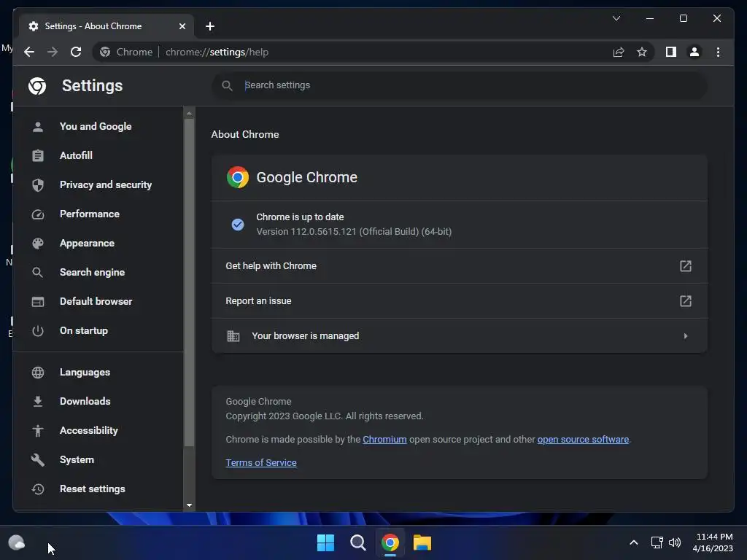The width and height of the screenshot is (747, 560).
Task: Share this page via share icon
Action: pos(619,52)
